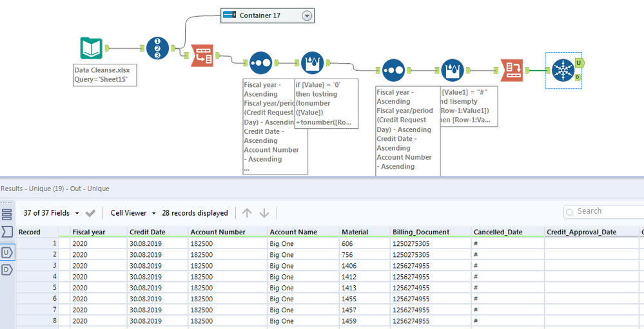Click the Record column header
644x329 pixels.
click(37, 232)
